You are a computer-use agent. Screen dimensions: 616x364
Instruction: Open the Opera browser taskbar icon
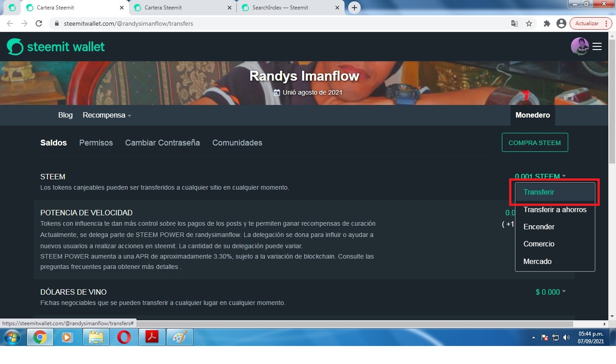(124, 337)
